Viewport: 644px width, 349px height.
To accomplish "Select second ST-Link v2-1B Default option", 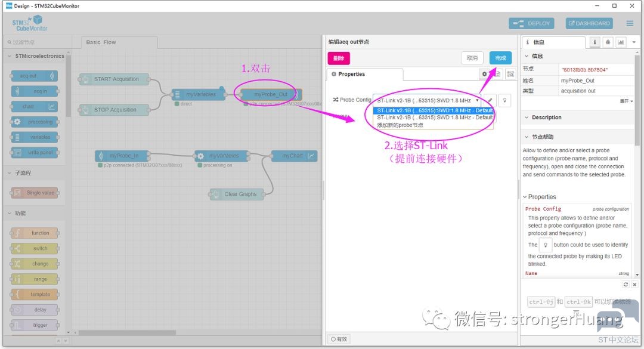I will (x=434, y=118).
